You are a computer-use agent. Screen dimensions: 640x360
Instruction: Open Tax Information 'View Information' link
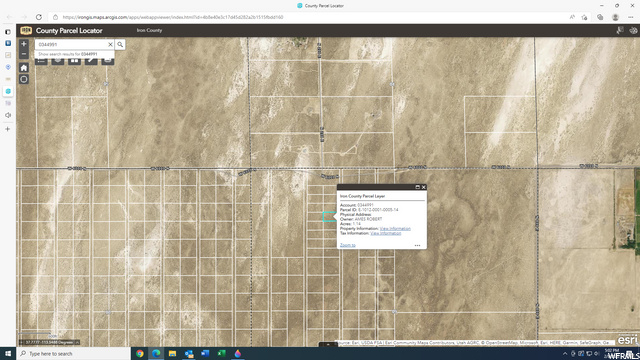[386, 233]
